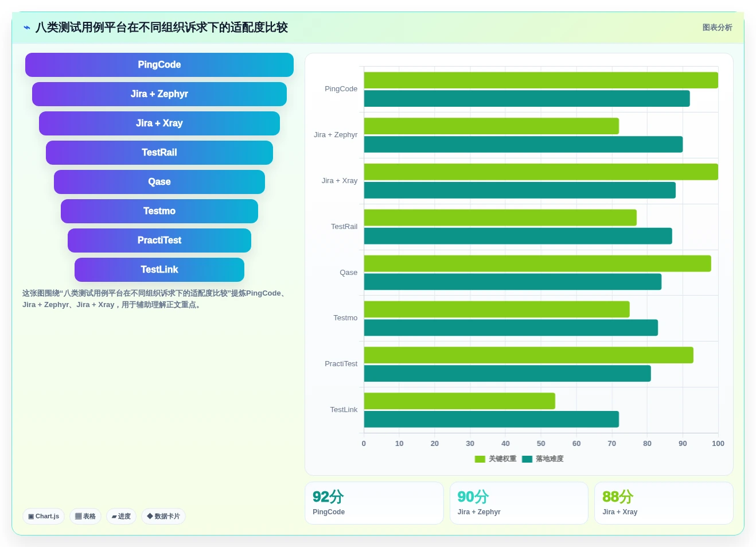The image size is (756, 547).
Task: Click TestRail teal bar in chart
Action: point(518,236)
